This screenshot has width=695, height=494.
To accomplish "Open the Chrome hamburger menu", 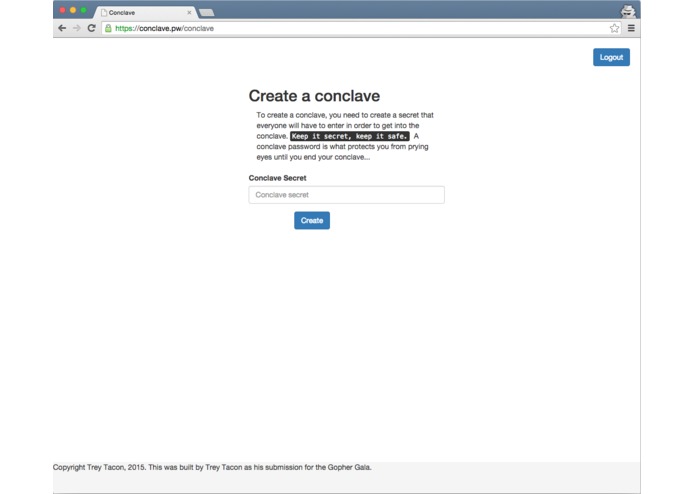I will [x=631, y=28].
